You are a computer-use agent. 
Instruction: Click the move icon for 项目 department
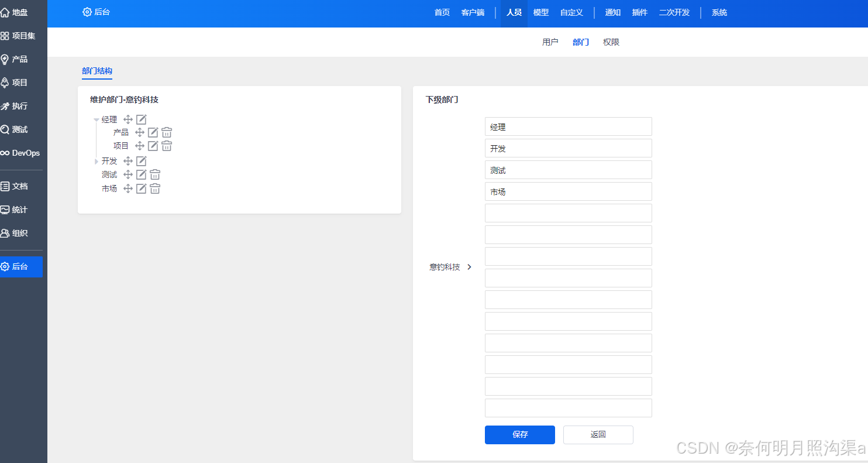click(140, 146)
